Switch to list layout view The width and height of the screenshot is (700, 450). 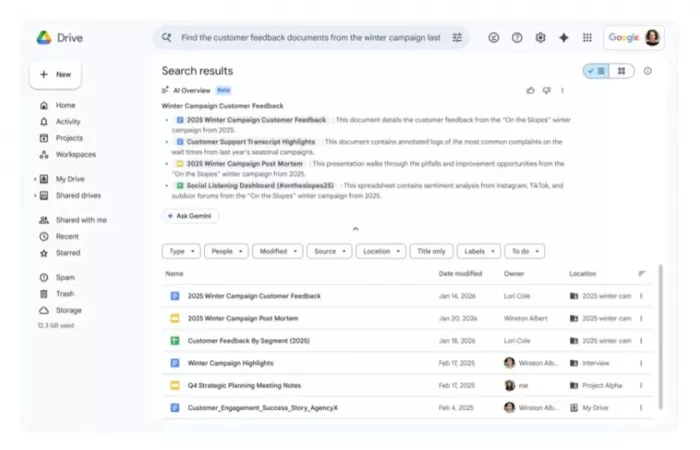pyautogui.click(x=597, y=71)
